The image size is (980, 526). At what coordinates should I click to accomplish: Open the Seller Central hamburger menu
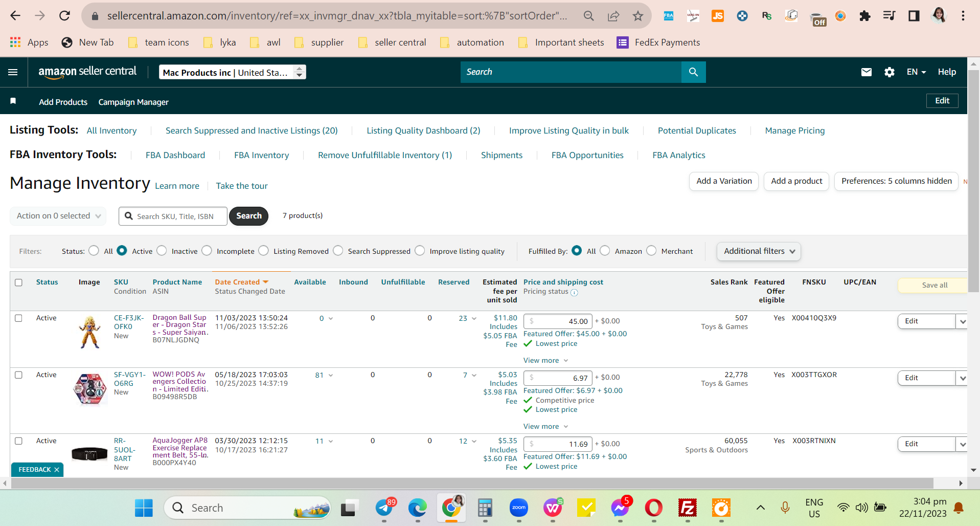point(13,72)
